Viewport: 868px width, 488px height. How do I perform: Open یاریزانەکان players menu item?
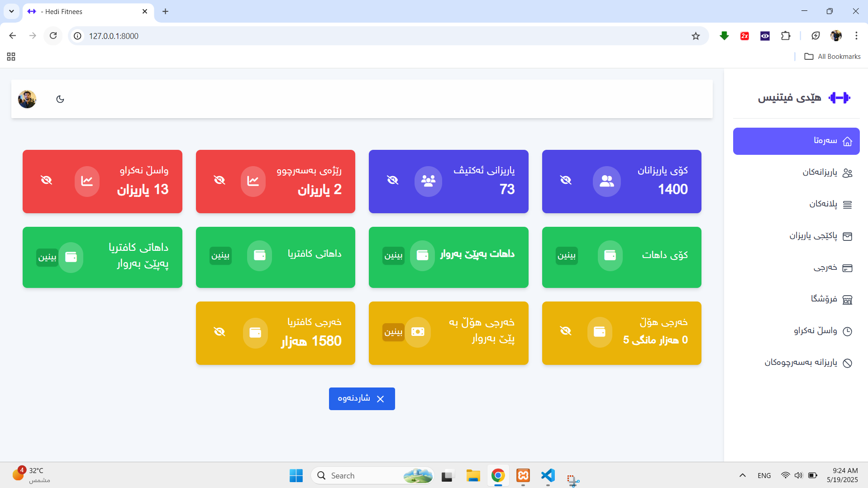pos(819,172)
